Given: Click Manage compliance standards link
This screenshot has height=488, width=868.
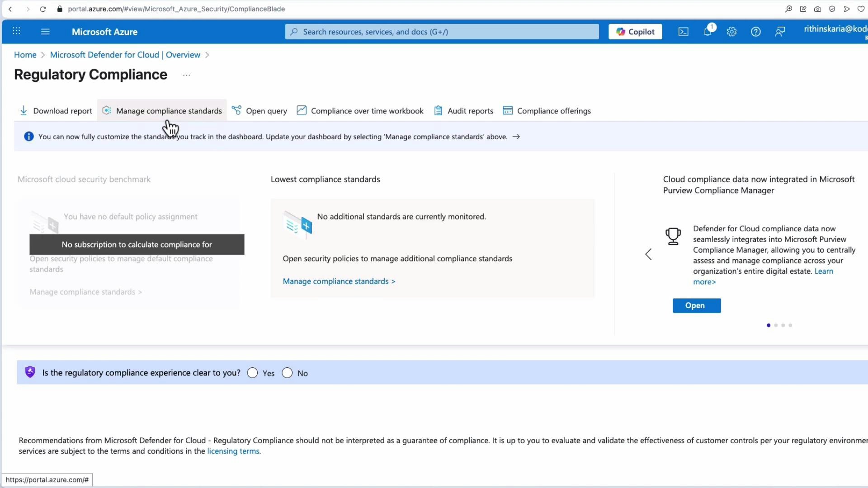Looking at the screenshot, I should coord(338,281).
